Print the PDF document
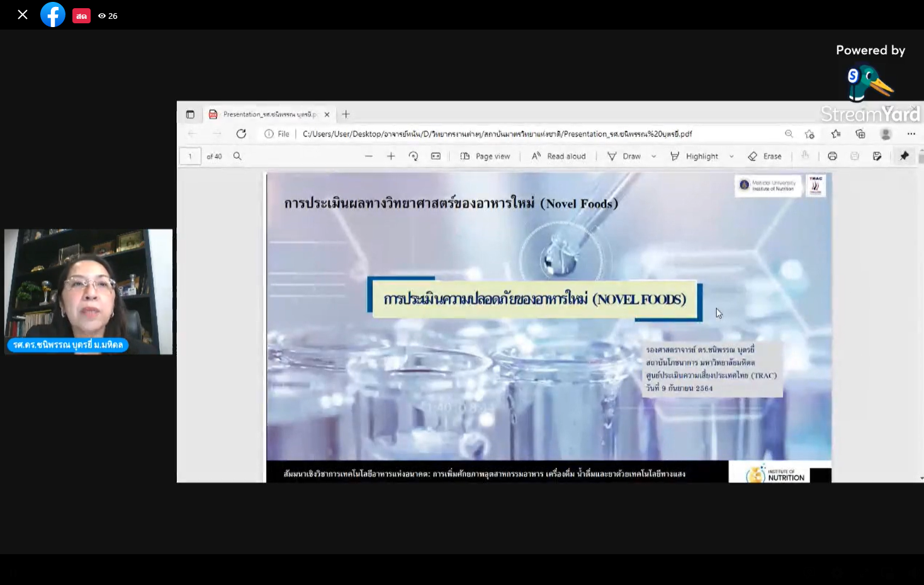 tap(832, 156)
